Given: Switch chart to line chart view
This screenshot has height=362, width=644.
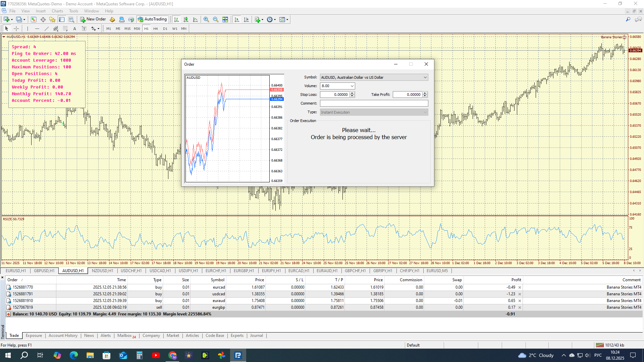Looking at the screenshot, I should [x=195, y=19].
